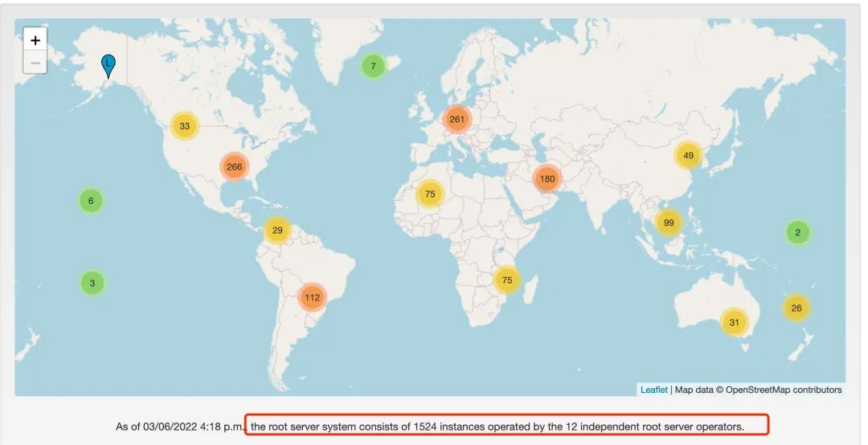Select the 29 cluster near Colombia
Screen dimensions: 868x445
coord(277,231)
